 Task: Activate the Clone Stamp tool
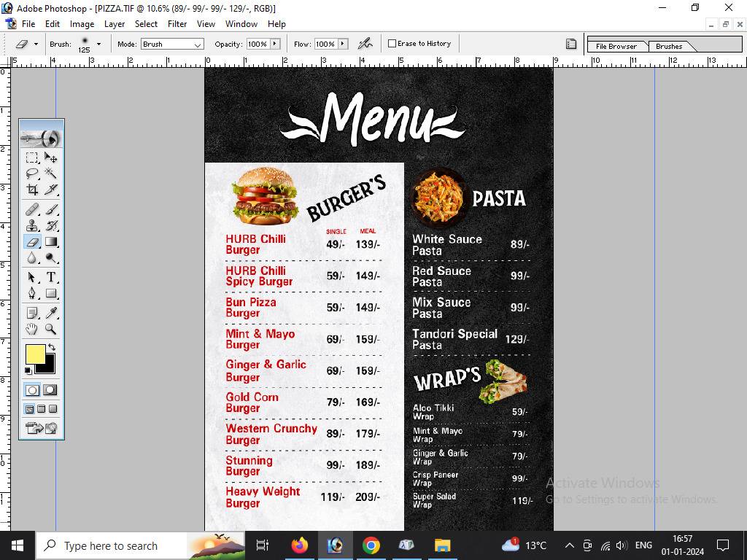(32, 225)
